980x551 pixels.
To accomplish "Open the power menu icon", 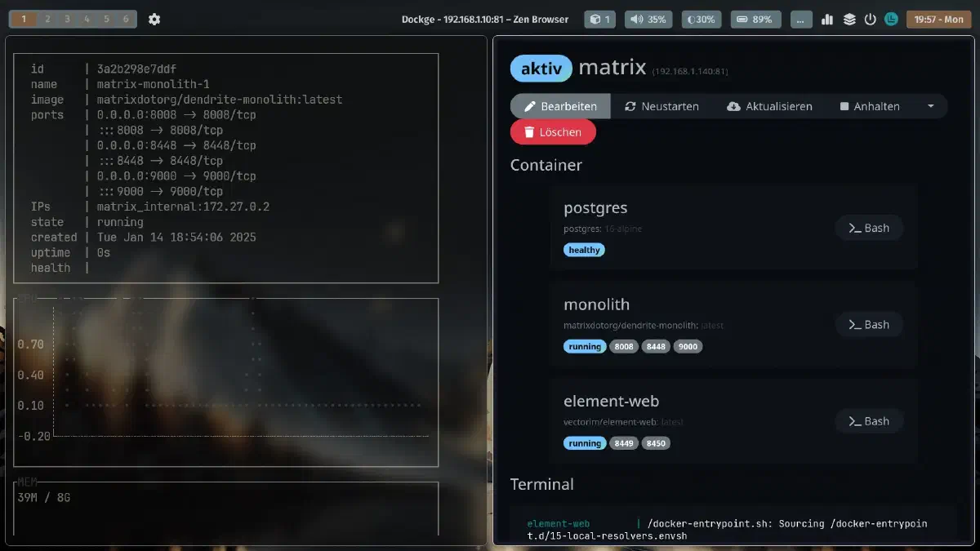I will pos(870,19).
